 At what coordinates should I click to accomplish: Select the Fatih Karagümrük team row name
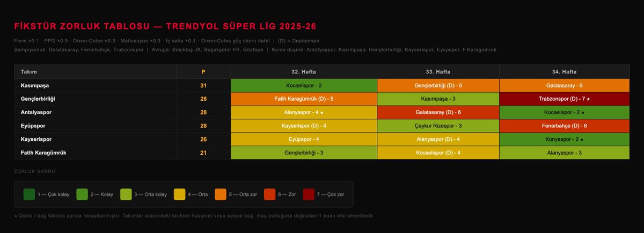(43, 153)
